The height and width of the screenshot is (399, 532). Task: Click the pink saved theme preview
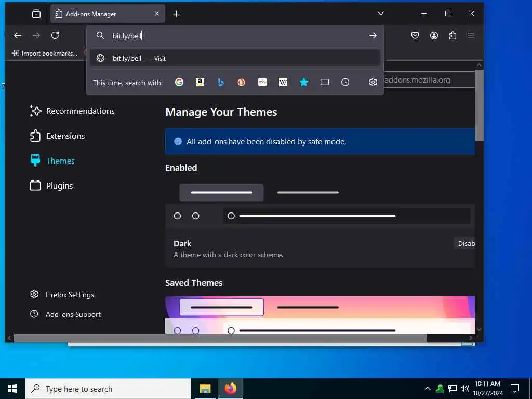point(320,315)
